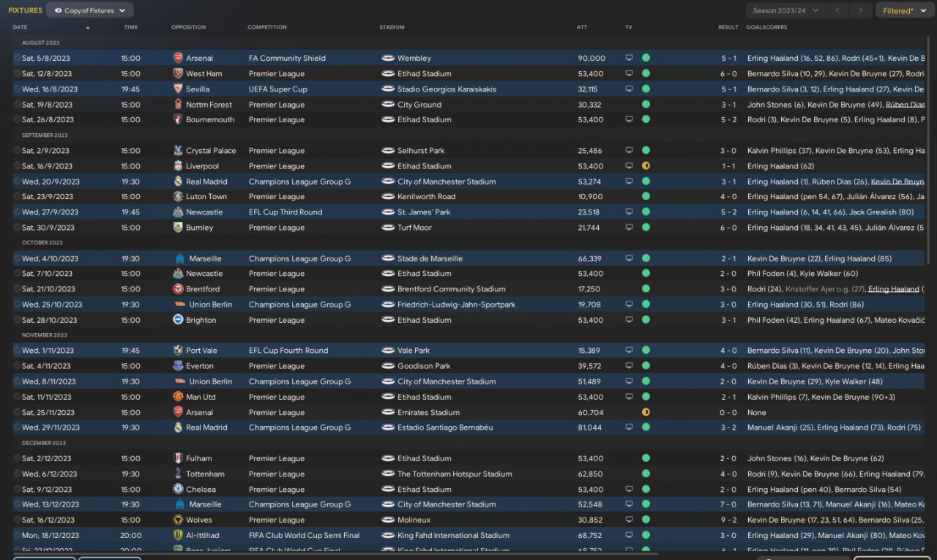Viewport: 937px width, 560px height.
Task: Click the 19:45 kick-off time for Port Vale
Action: (x=131, y=351)
